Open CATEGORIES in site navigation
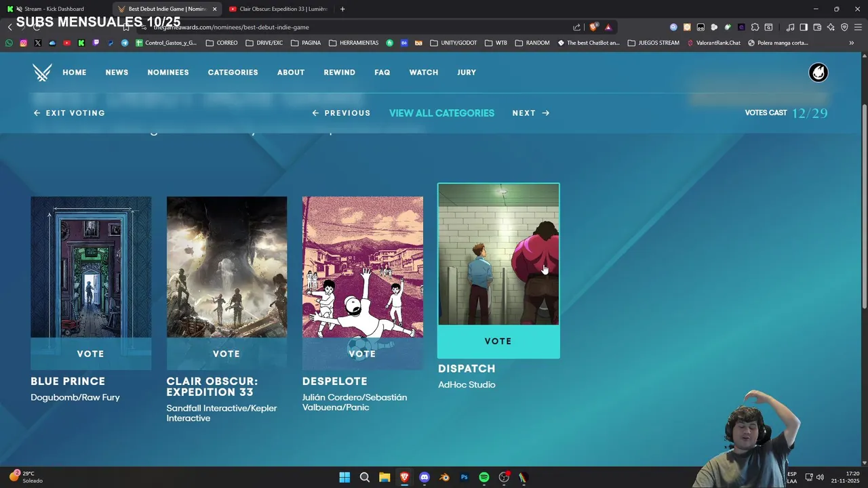The image size is (868, 488). (x=233, y=73)
